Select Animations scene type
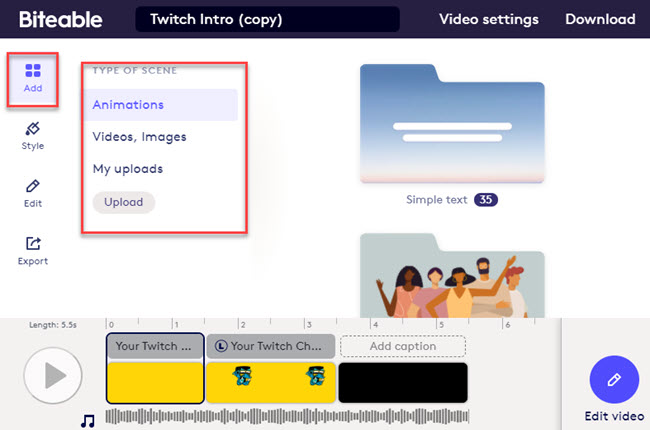 [128, 104]
